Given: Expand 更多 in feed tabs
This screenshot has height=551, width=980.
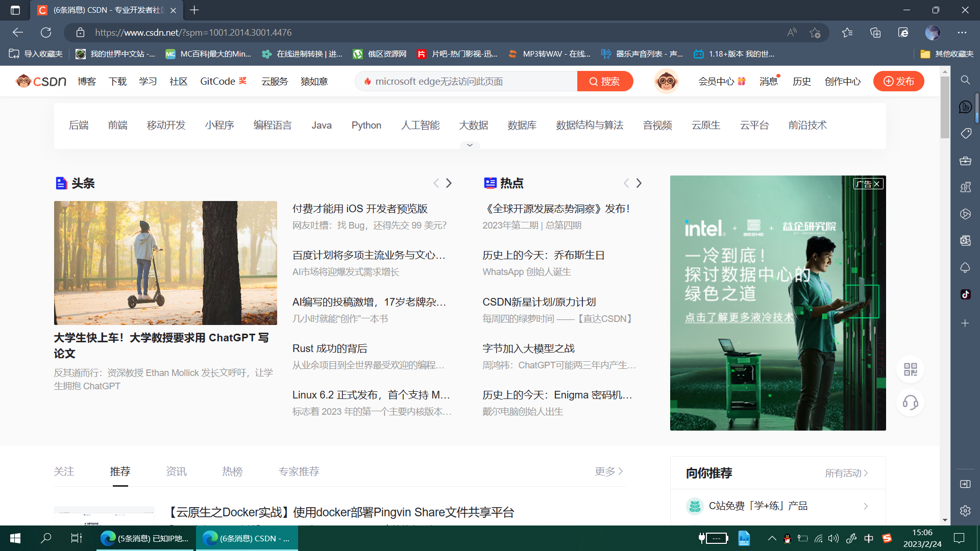Looking at the screenshot, I should pos(608,471).
